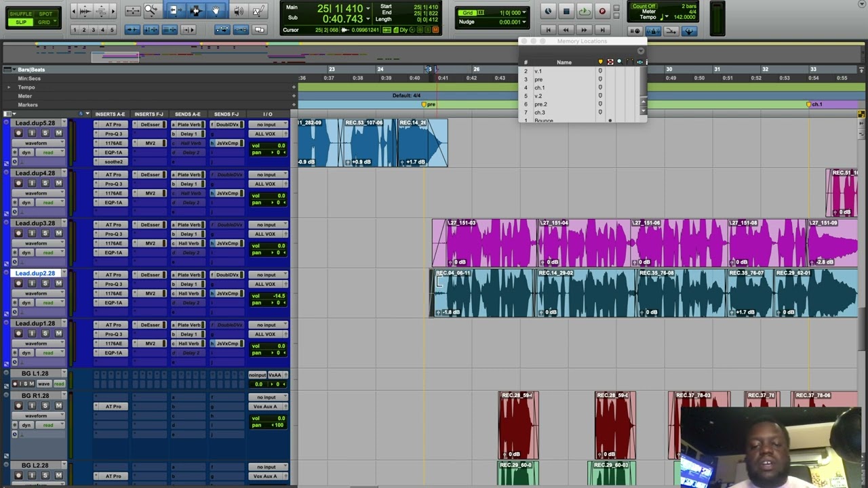Open automation mode read on Lead.dup3.28
This screenshot has height=488, width=868.
[x=49, y=253]
